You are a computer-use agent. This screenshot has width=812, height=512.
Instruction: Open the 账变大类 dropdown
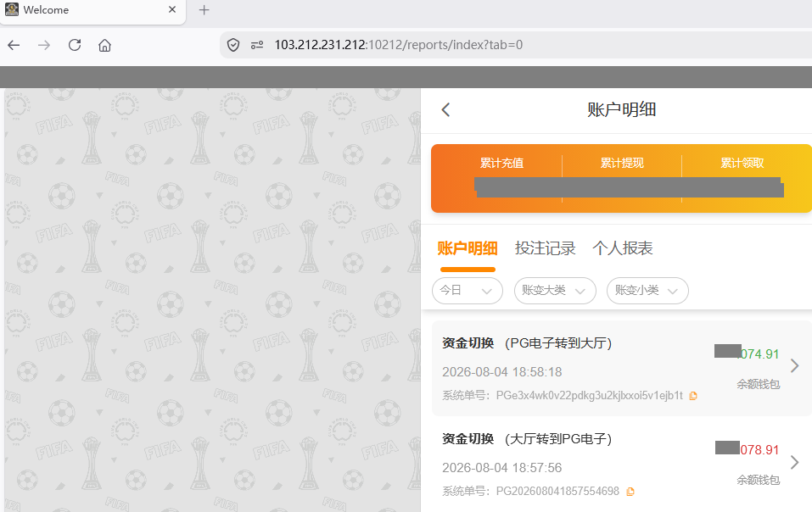click(555, 291)
